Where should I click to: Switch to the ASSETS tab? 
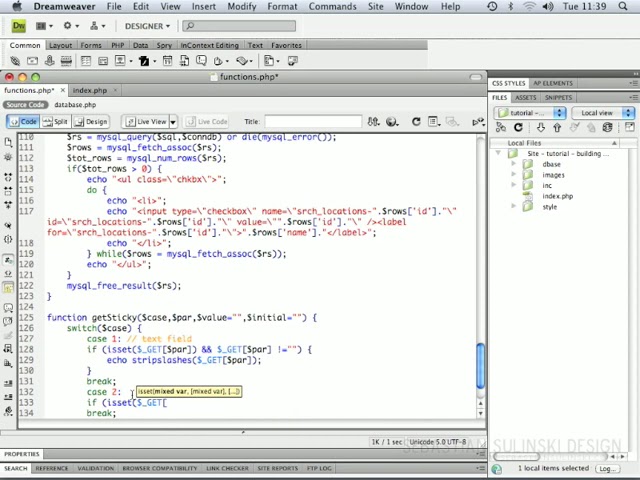525,98
